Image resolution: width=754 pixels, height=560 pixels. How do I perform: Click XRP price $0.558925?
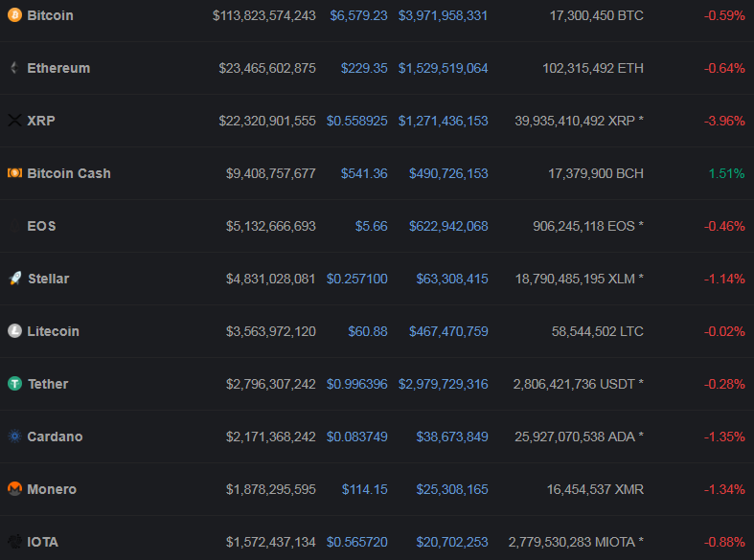point(356,121)
